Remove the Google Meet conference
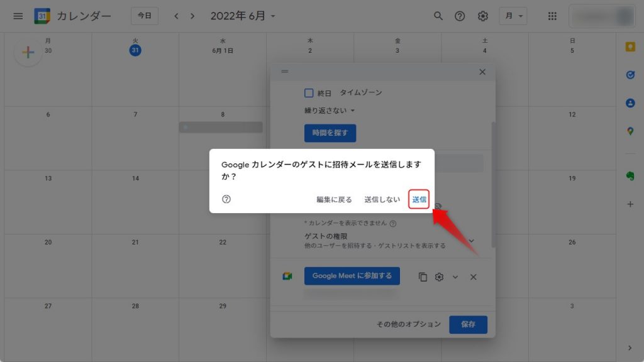The height and width of the screenshot is (362, 644). [x=473, y=277]
